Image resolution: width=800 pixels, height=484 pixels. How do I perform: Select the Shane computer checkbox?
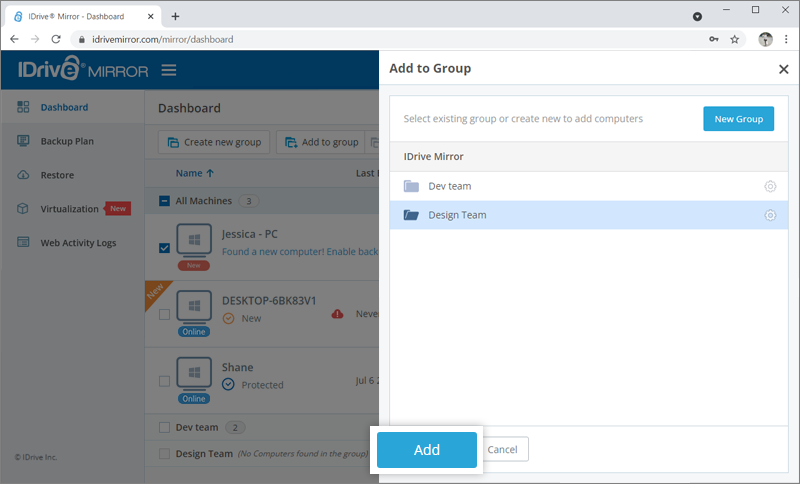pyautogui.click(x=165, y=381)
